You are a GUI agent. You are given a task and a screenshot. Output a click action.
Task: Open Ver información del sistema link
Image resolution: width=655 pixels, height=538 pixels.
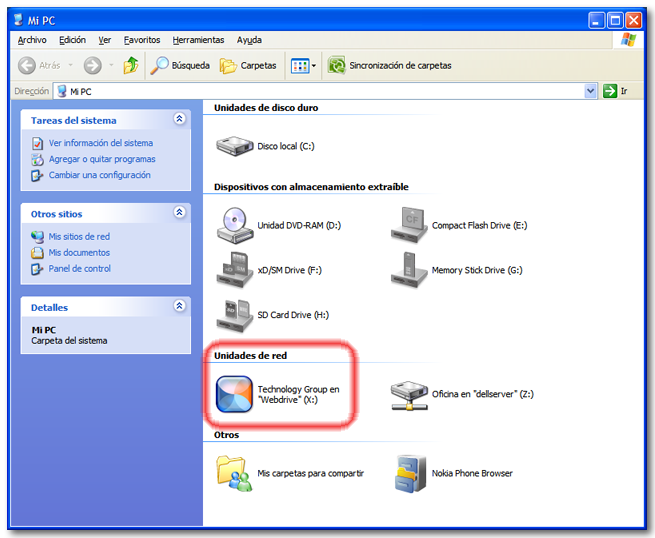click(101, 143)
